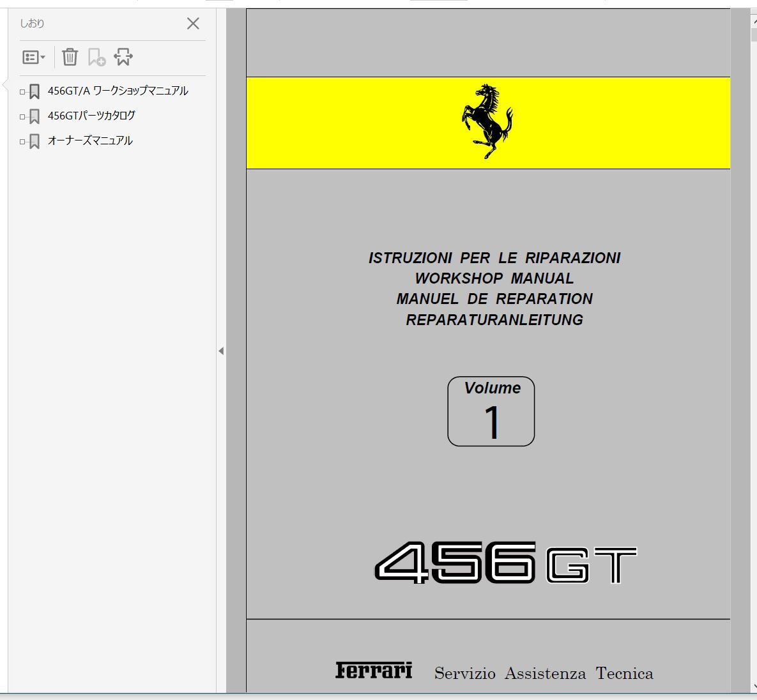The width and height of the screenshot is (757, 700).
Task: Close the しおり bookmarks panel
Action: point(193,24)
